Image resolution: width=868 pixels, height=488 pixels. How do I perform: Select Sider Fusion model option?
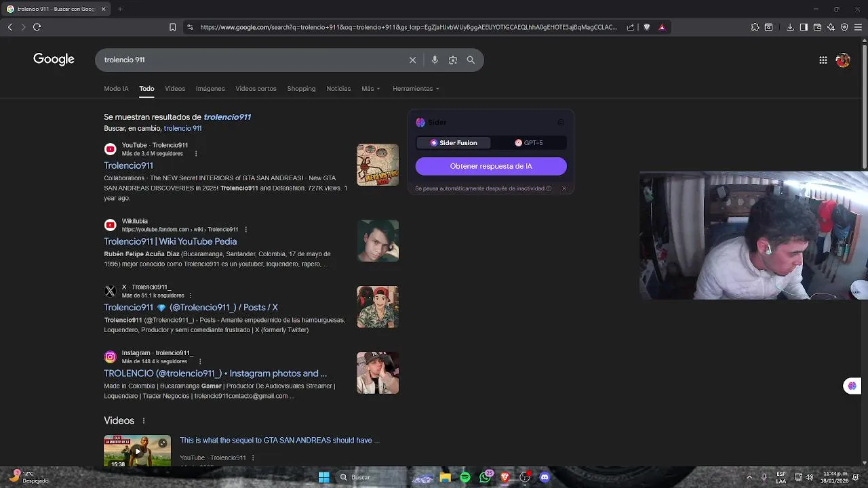coord(454,143)
